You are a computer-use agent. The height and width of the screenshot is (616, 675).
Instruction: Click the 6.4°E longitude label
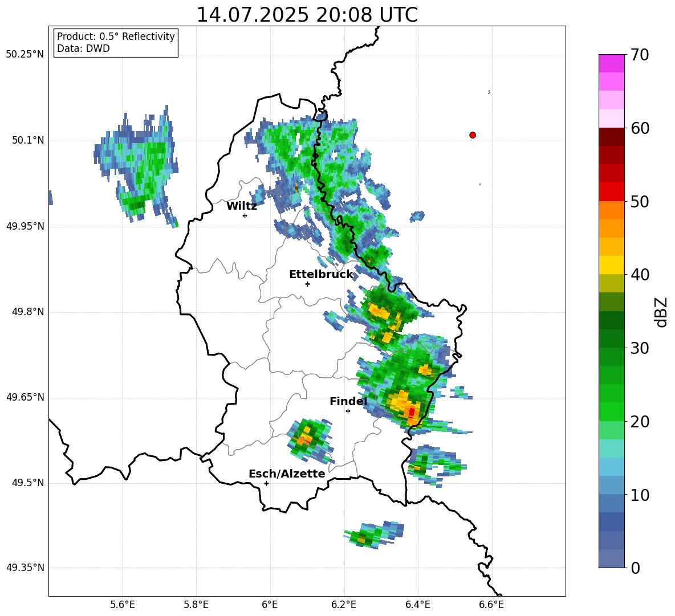tap(417, 605)
